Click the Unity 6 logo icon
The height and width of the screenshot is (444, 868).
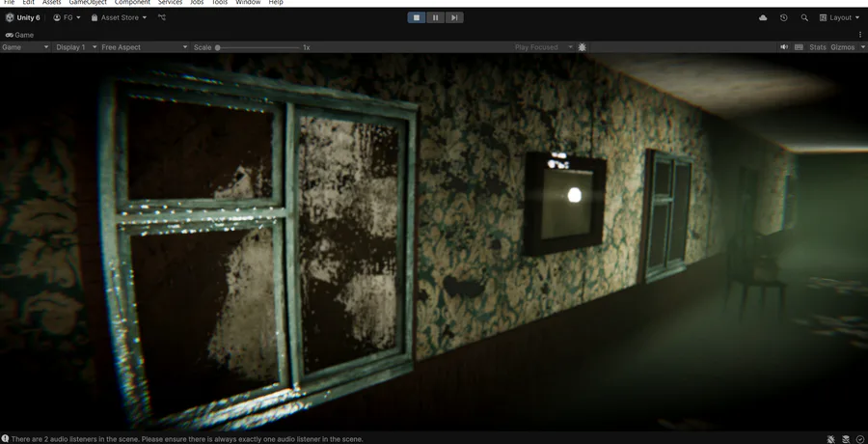click(x=10, y=17)
